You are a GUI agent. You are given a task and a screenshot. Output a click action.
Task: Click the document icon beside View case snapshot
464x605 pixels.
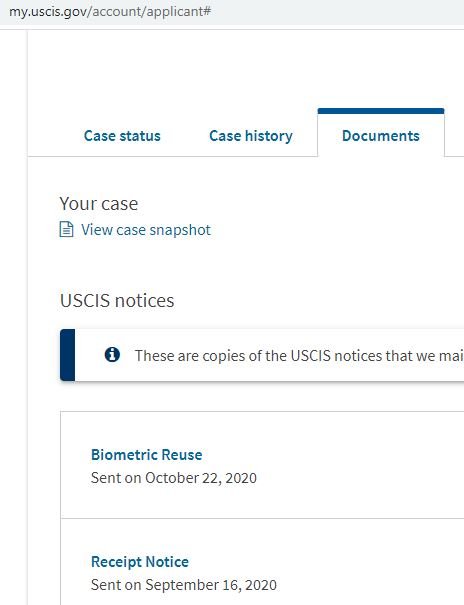66,230
